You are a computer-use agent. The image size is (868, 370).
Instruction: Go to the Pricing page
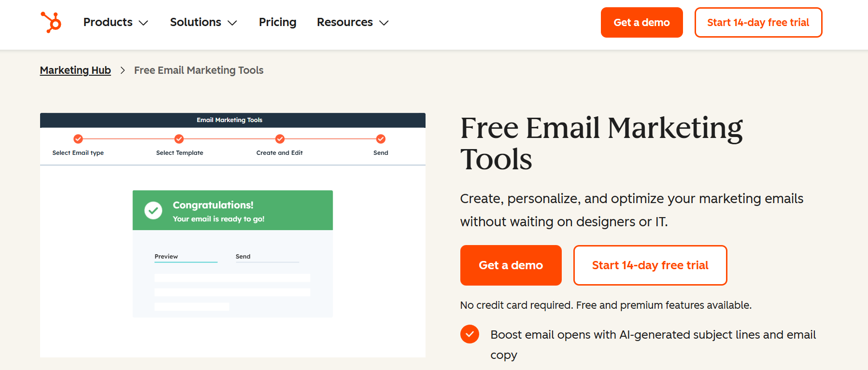[278, 22]
